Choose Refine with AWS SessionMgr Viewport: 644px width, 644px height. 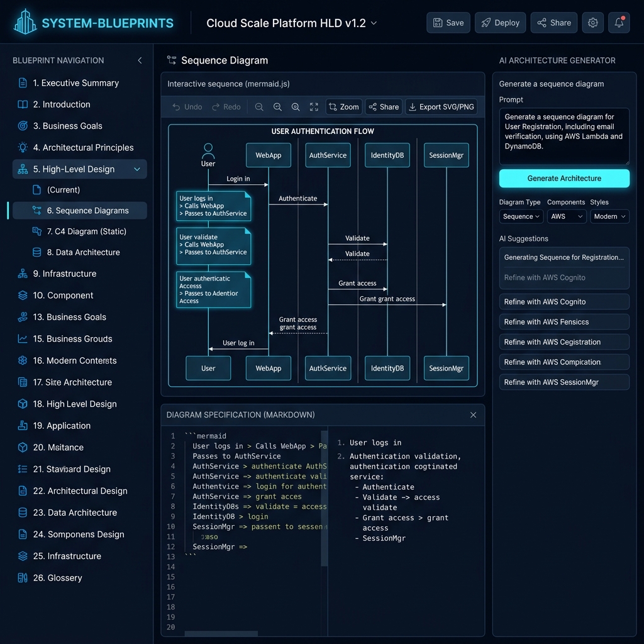coord(564,382)
